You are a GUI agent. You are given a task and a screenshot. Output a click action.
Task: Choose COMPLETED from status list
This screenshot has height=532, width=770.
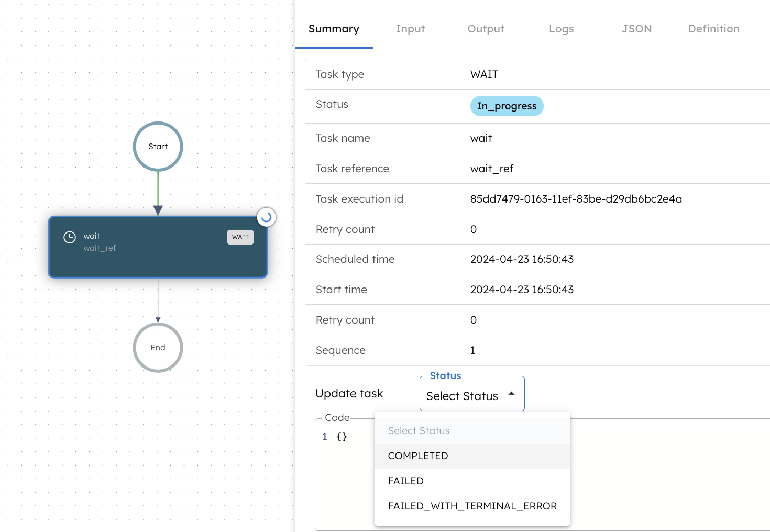click(472, 456)
